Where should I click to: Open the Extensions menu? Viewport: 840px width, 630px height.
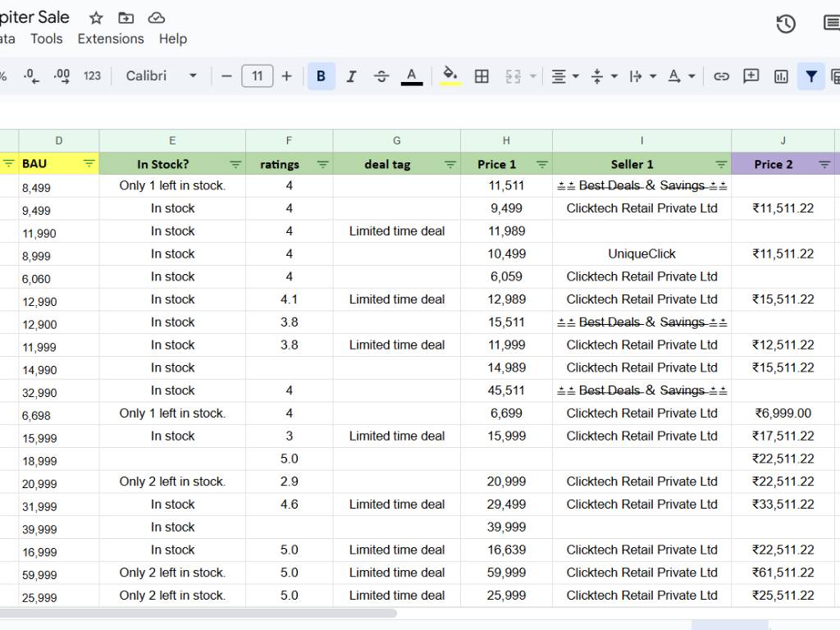click(111, 39)
